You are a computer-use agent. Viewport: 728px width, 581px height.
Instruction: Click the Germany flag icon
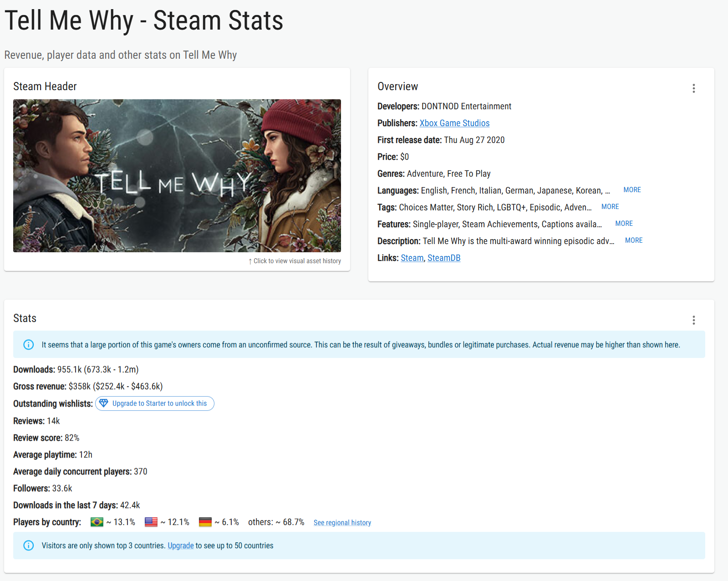(x=205, y=522)
